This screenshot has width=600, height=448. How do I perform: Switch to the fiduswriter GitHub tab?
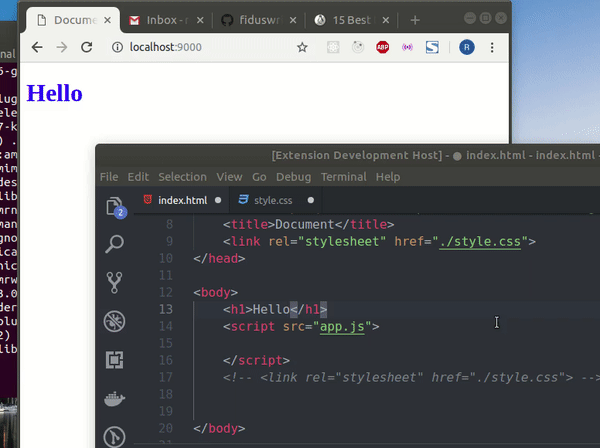pyautogui.click(x=259, y=20)
